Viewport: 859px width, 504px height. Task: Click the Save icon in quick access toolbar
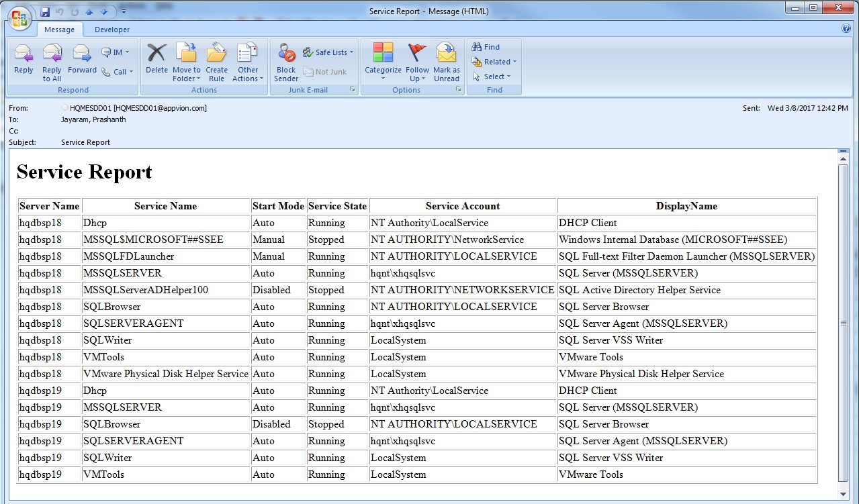[45, 12]
